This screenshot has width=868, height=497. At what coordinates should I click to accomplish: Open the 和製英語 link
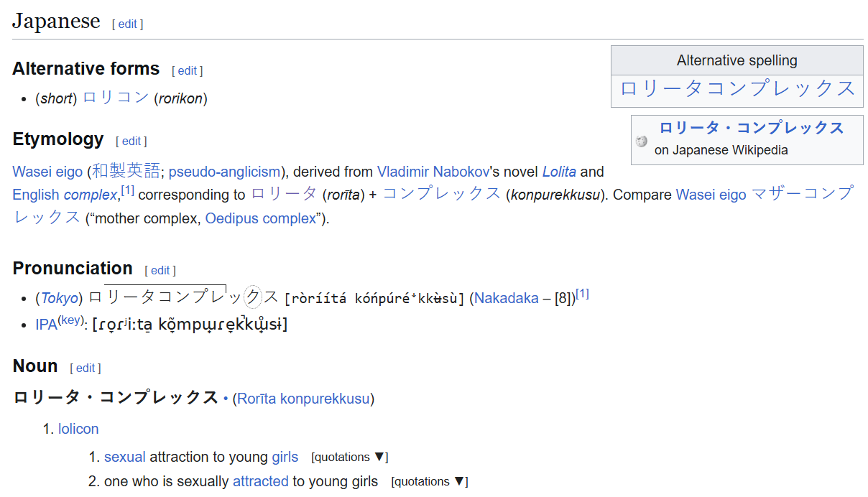[126, 171]
